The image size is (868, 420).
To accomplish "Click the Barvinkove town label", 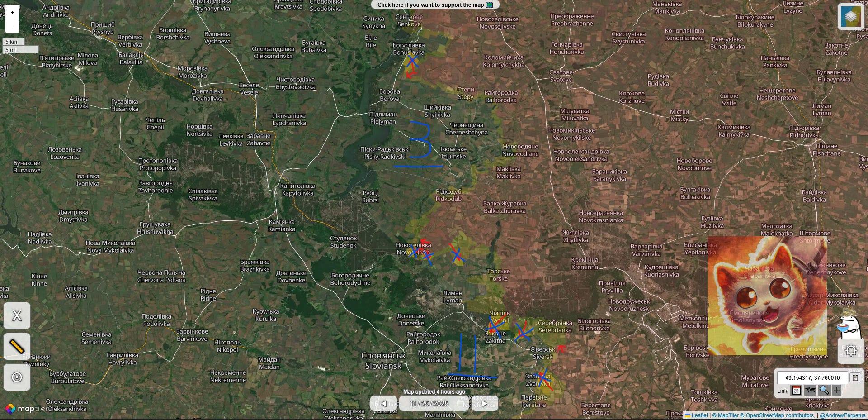I will click(192, 335).
